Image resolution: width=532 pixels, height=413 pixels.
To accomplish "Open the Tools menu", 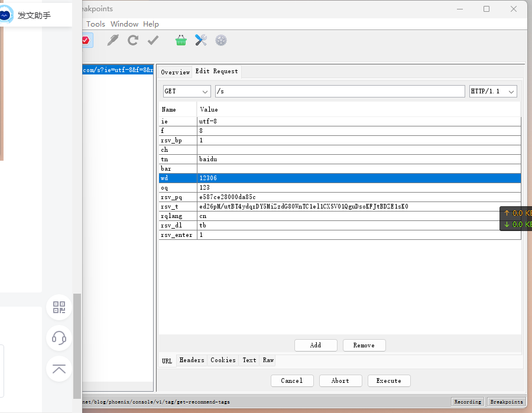I will point(95,24).
